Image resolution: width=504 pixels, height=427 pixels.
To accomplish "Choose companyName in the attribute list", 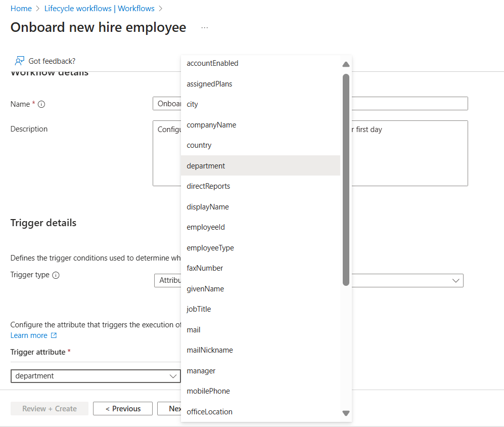I will [260, 125].
